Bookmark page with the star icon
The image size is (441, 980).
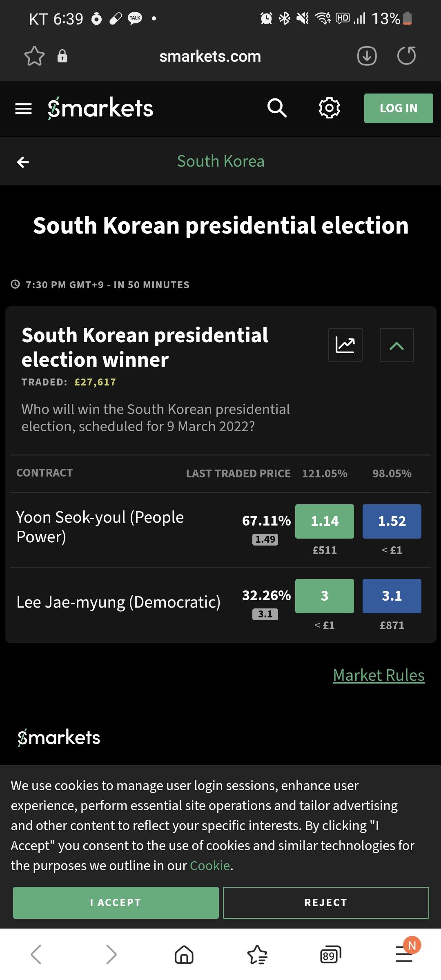34,56
